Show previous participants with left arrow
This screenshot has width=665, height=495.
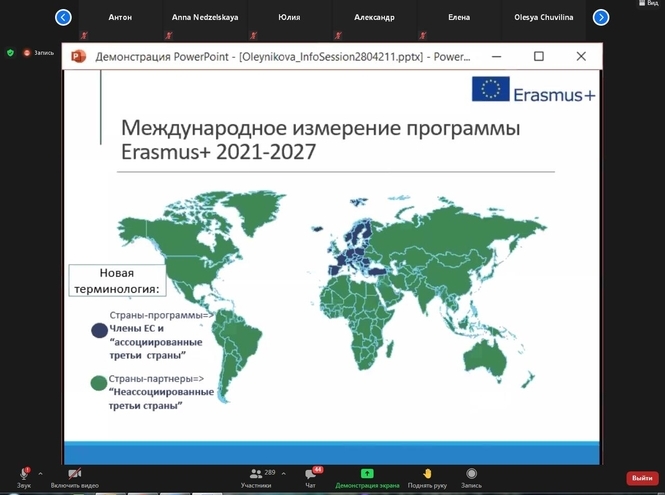63,17
